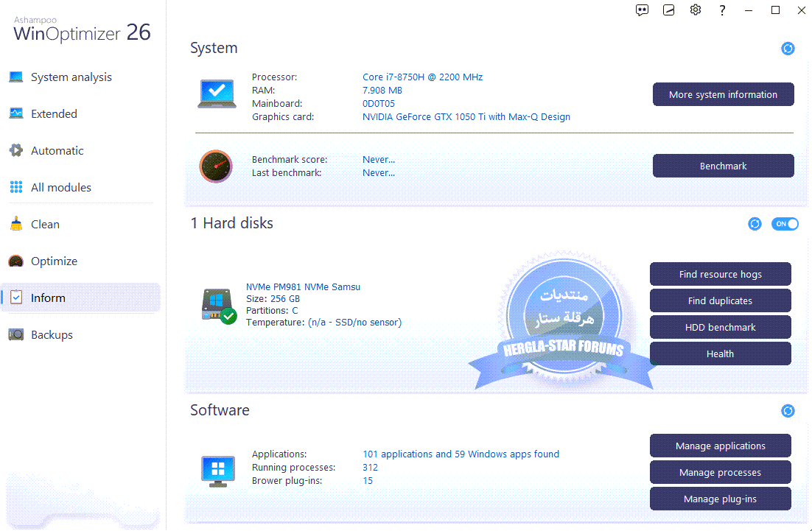Go to the Automatic section

click(x=57, y=150)
